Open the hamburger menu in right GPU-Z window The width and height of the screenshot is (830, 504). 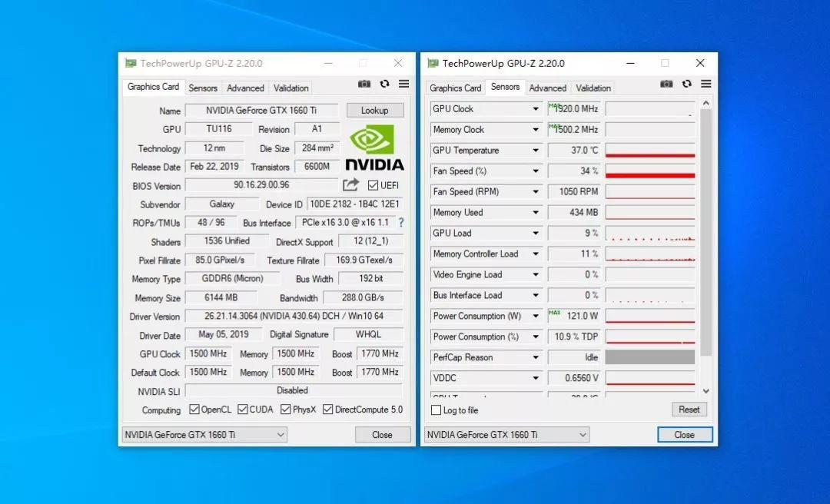[x=706, y=84]
